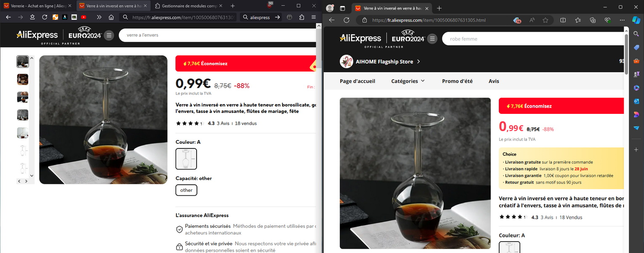Reload page in left browser toolbar
Image resolution: width=644 pixels, height=253 pixels.
[x=45, y=17]
